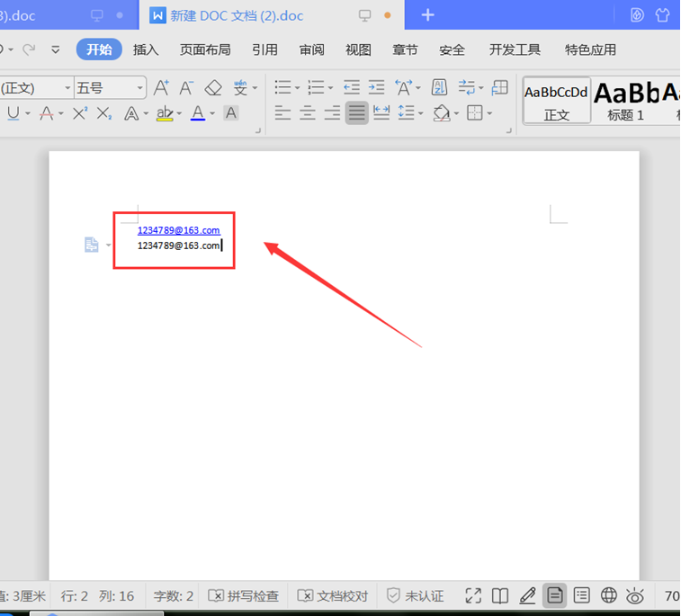Viewport: 681px width, 616px height.
Task: Select the 新建 DOC 文档 (2).doc document tab
Action: click(272, 15)
